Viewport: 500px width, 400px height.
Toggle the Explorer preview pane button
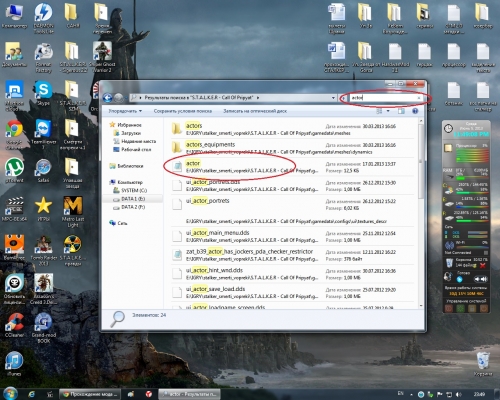[401, 111]
